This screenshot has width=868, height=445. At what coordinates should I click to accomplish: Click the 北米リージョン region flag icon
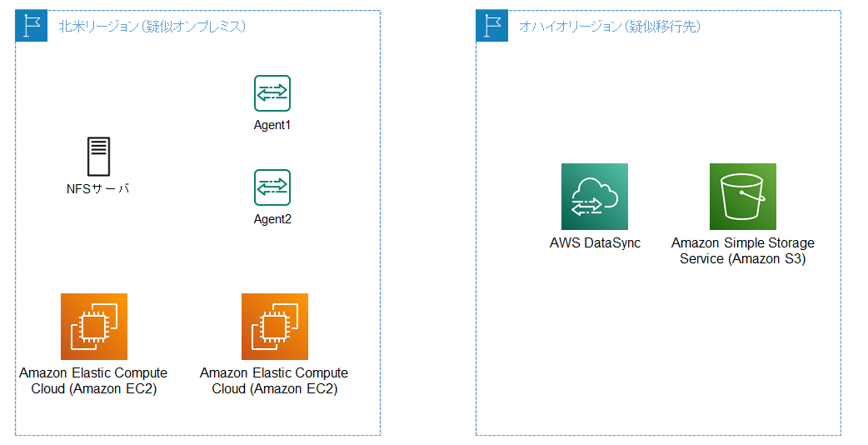point(32,26)
